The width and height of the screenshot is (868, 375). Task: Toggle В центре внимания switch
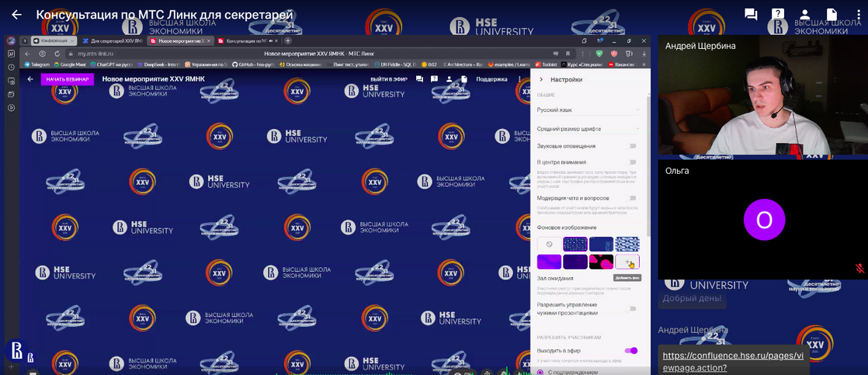coord(630,162)
